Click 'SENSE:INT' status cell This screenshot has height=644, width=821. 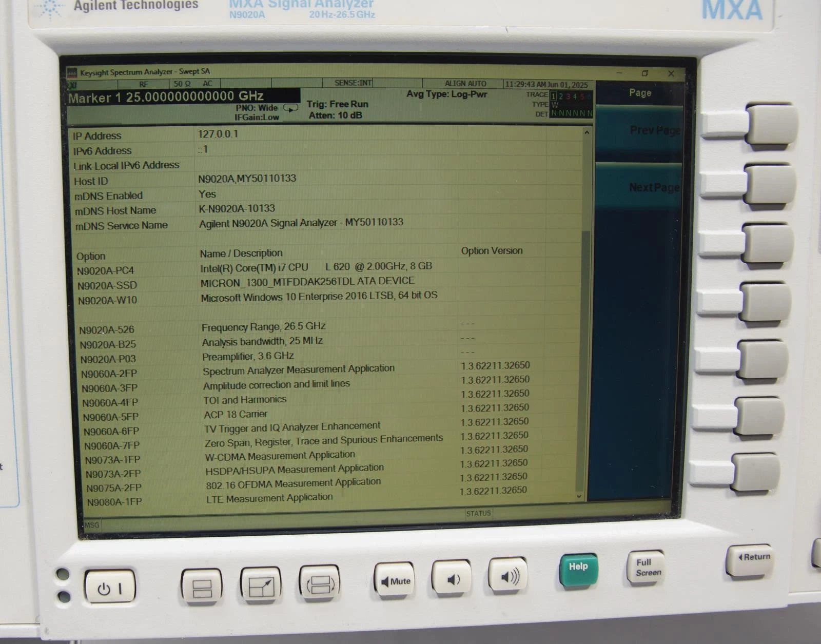pyautogui.click(x=353, y=83)
